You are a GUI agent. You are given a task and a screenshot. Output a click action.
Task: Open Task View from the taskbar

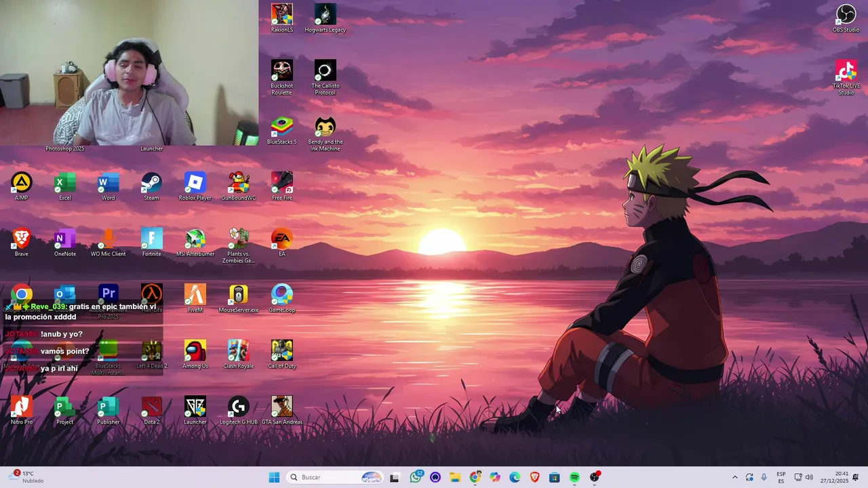394,477
